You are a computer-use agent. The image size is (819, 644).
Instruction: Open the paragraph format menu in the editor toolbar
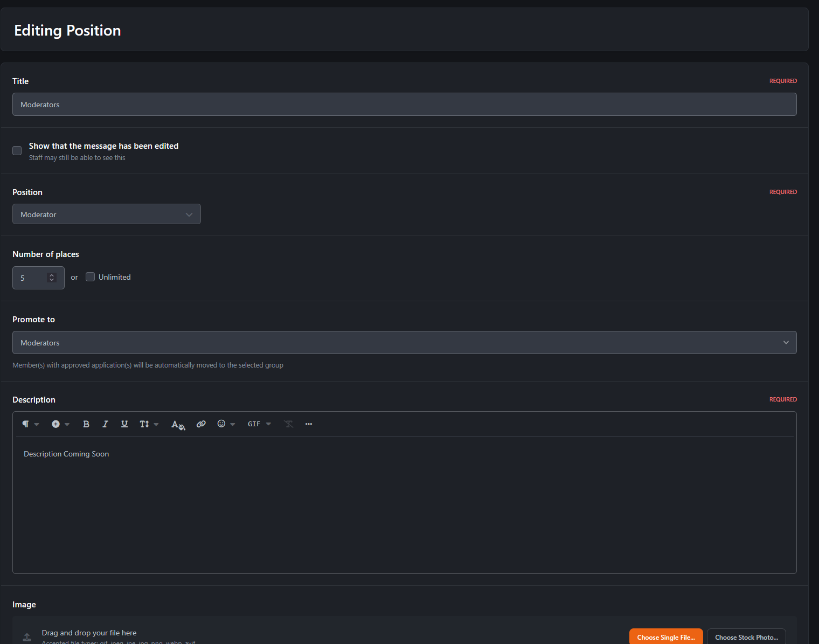pos(30,424)
